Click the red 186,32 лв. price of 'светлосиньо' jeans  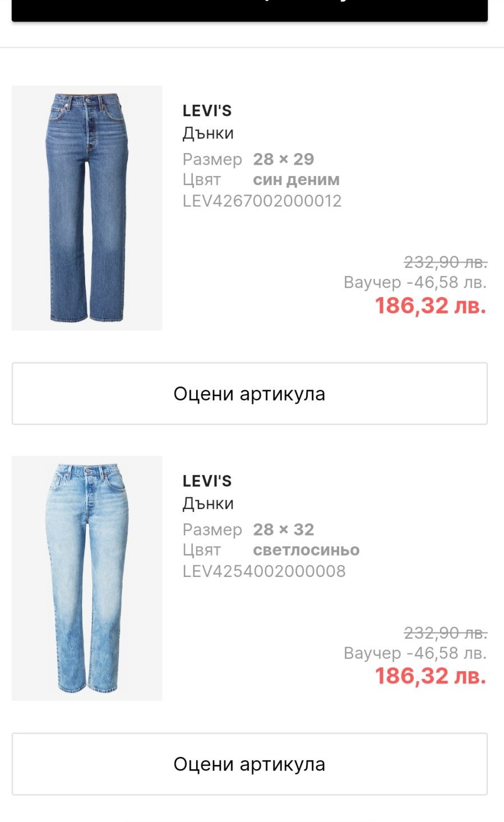point(430,676)
